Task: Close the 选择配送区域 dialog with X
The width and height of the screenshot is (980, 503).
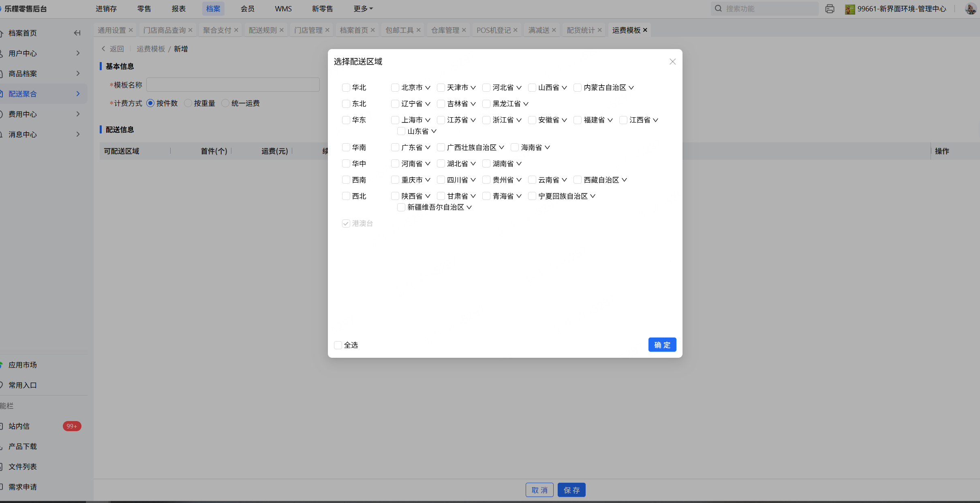Action: 672,62
